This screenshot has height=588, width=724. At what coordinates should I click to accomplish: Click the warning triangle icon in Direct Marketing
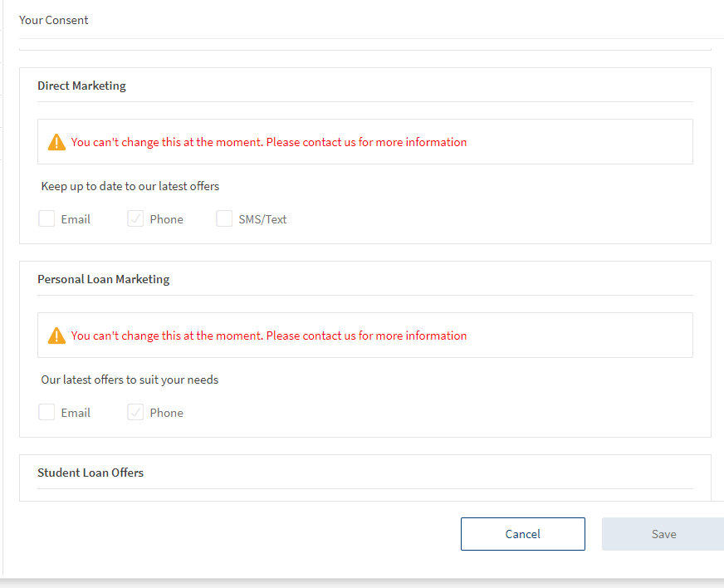pos(56,142)
